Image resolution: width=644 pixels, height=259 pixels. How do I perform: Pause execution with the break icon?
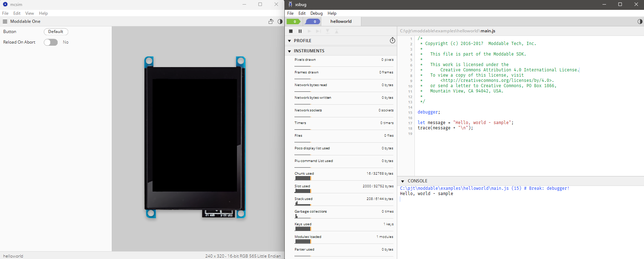pyautogui.click(x=300, y=31)
